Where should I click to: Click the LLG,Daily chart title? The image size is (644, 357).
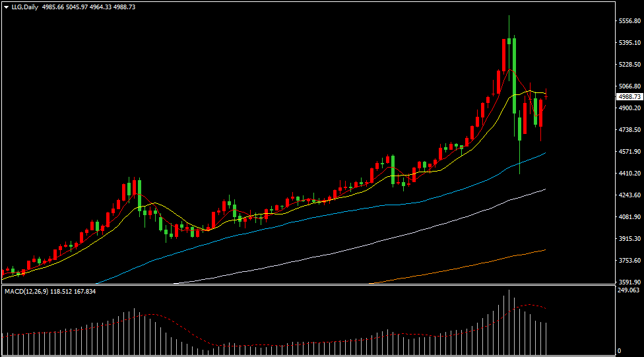point(24,7)
